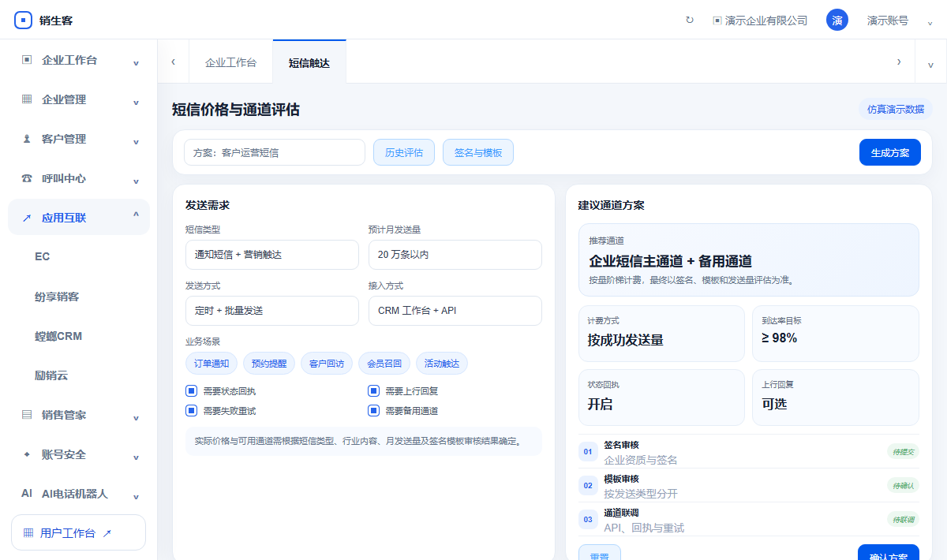Screen dimensions: 947x560
Task: Click the 发送方式 field 定时 + 批量发送
Action: click(272, 311)
